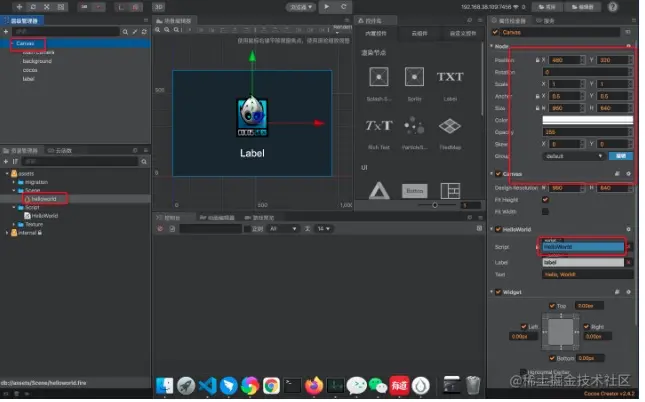
Task: Pick the Button UI control from library
Action: click(x=414, y=191)
